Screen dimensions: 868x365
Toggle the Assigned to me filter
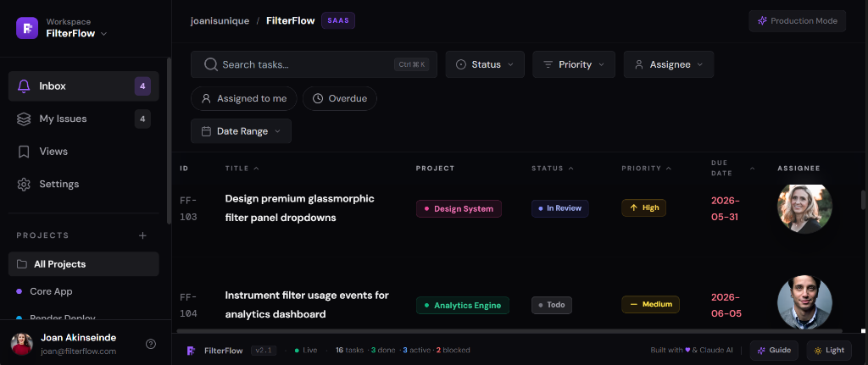tap(243, 98)
